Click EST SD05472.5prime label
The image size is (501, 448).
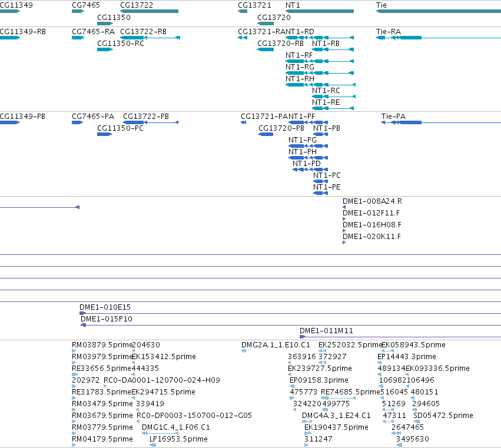(443, 416)
